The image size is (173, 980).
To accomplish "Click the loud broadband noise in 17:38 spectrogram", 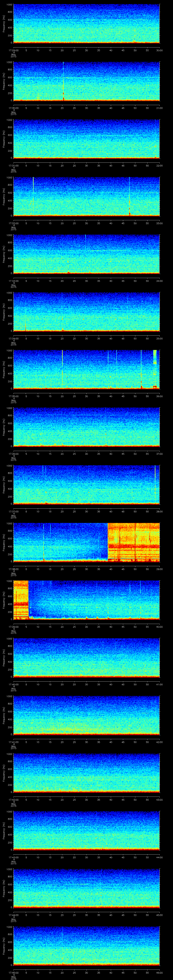I will [134, 542].
